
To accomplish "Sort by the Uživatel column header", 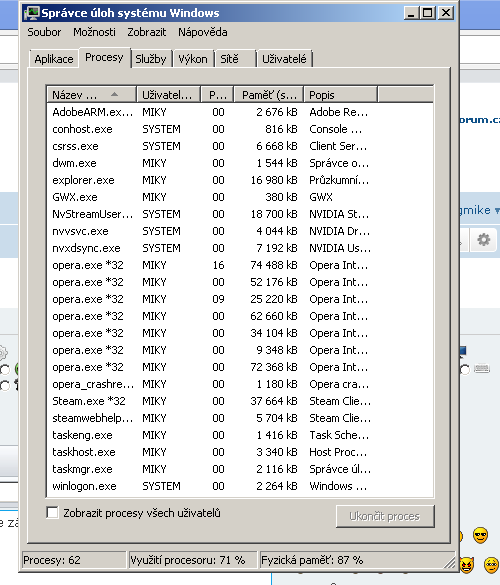I will pyautogui.click(x=169, y=95).
